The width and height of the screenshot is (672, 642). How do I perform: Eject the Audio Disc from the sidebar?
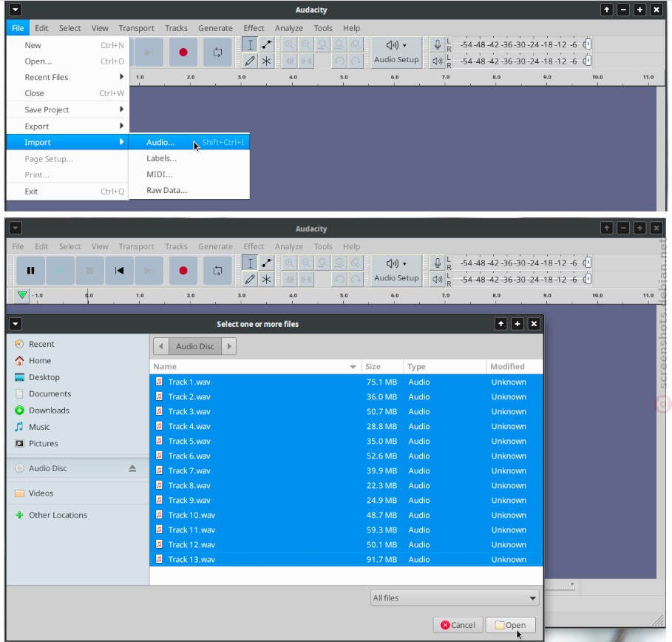132,468
